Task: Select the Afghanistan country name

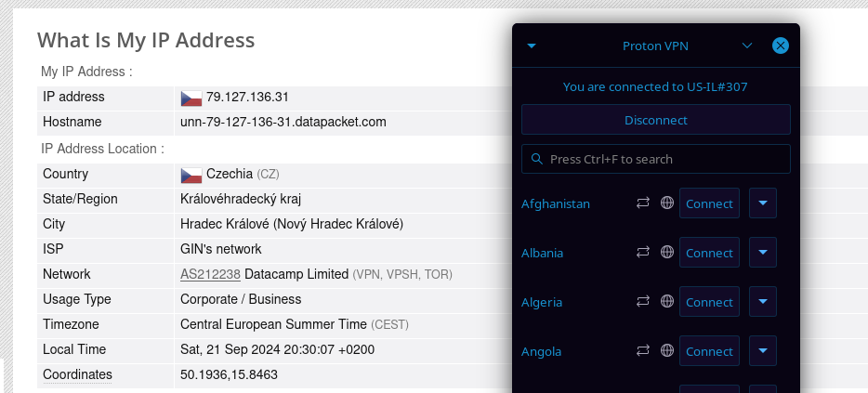Action: tap(556, 203)
